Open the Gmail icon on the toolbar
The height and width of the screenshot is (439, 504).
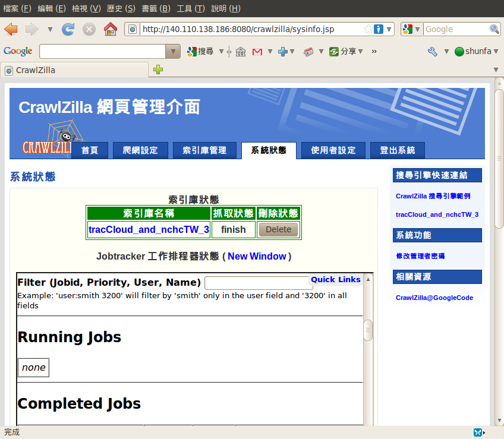coord(257,52)
